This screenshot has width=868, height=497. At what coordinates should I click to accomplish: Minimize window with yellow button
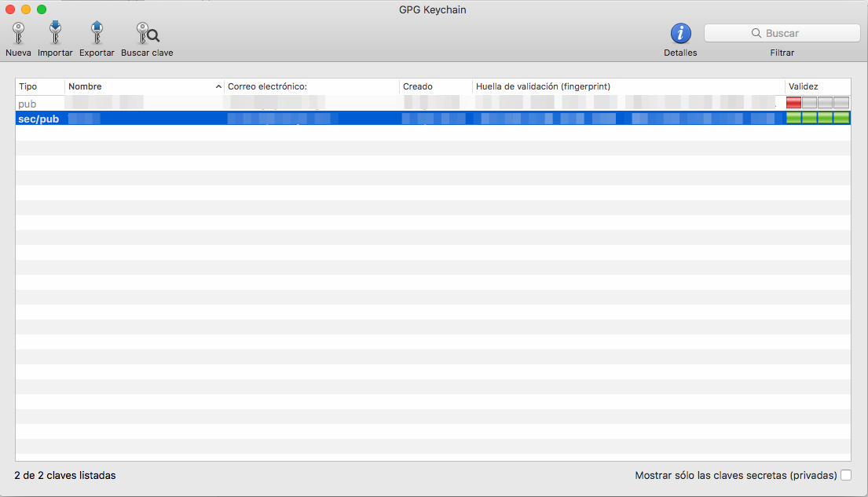pos(25,9)
